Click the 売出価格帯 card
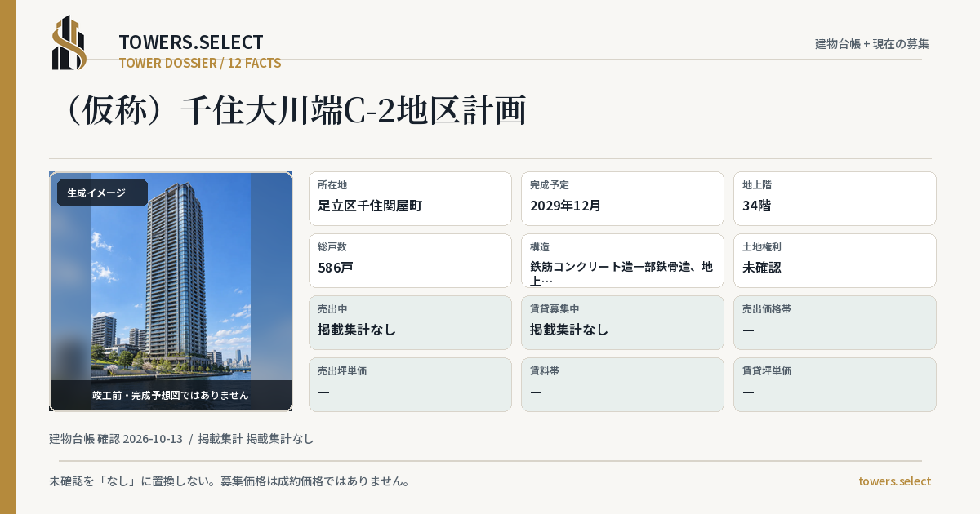 point(835,322)
